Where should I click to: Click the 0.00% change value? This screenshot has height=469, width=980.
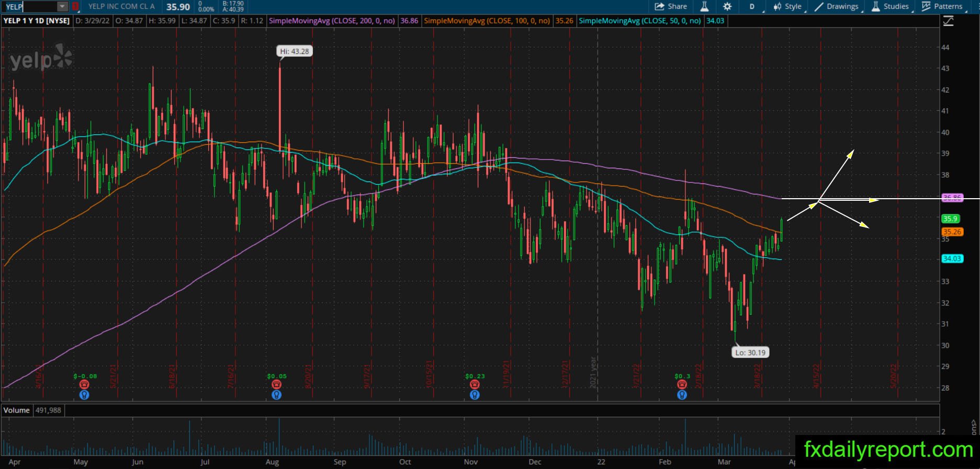206,9
